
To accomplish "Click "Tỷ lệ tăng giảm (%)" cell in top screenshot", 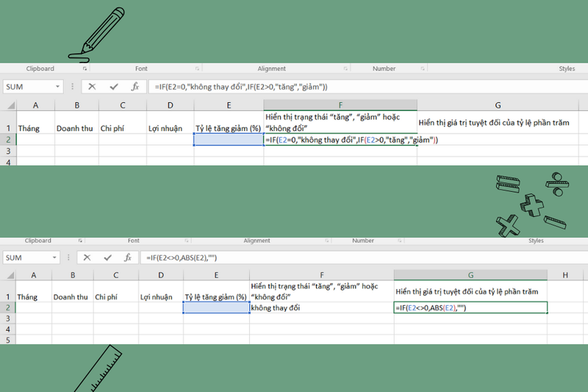I will [x=229, y=122].
